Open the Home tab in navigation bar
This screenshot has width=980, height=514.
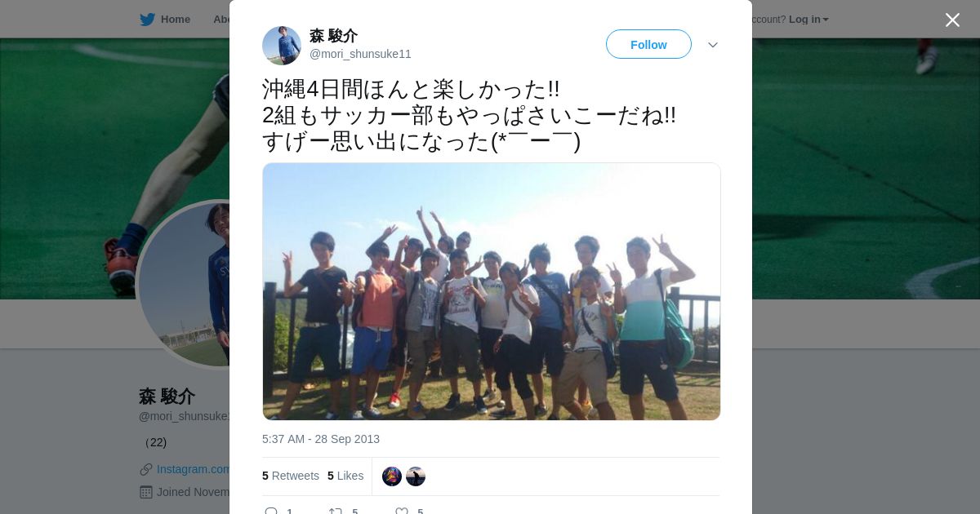coord(175,20)
